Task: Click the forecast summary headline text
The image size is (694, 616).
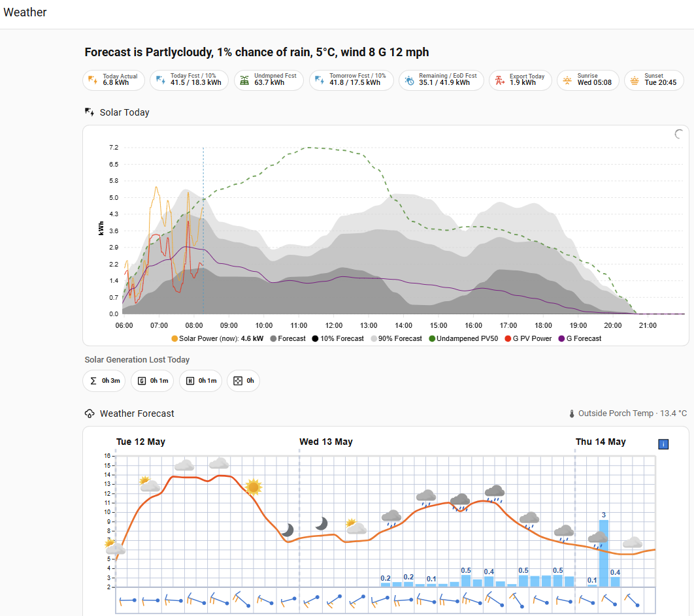Action: [x=257, y=52]
